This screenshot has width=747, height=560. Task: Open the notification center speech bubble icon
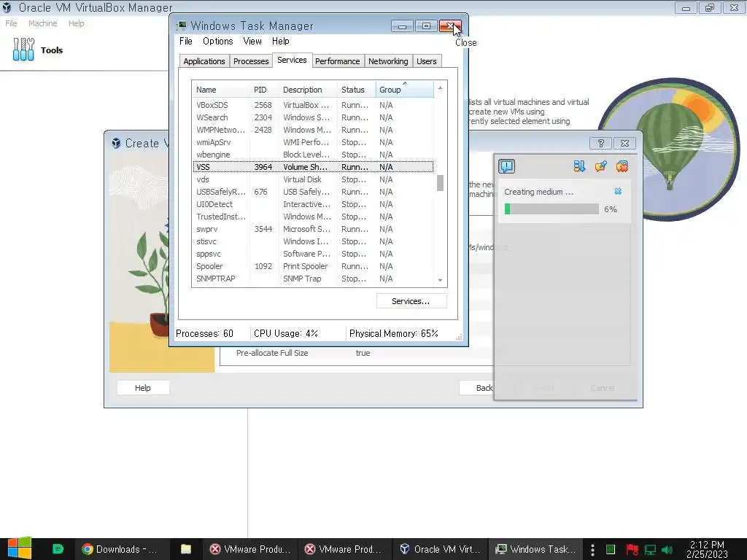506,166
